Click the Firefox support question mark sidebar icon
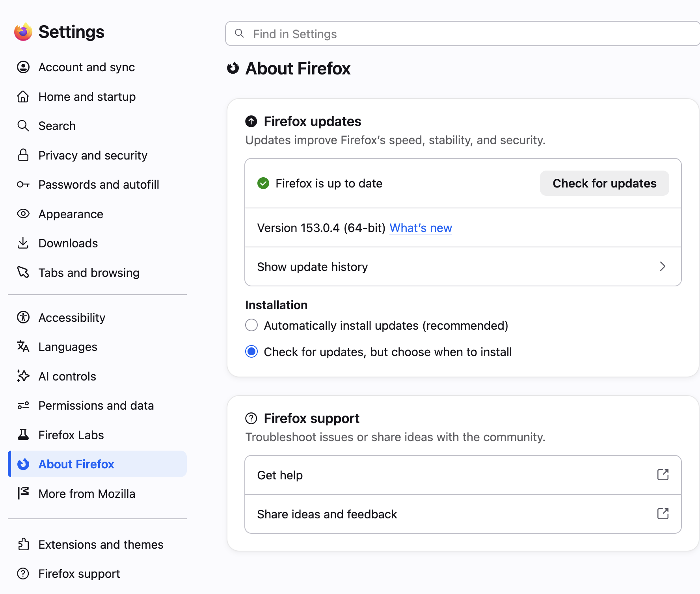Image resolution: width=700 pixels, height=594 pixels. coord(23,574)
